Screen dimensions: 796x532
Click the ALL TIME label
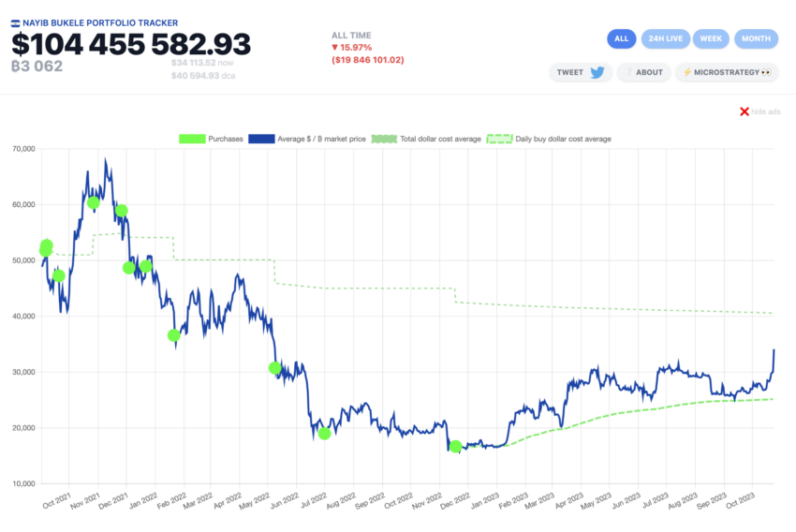tap(351, 35)
